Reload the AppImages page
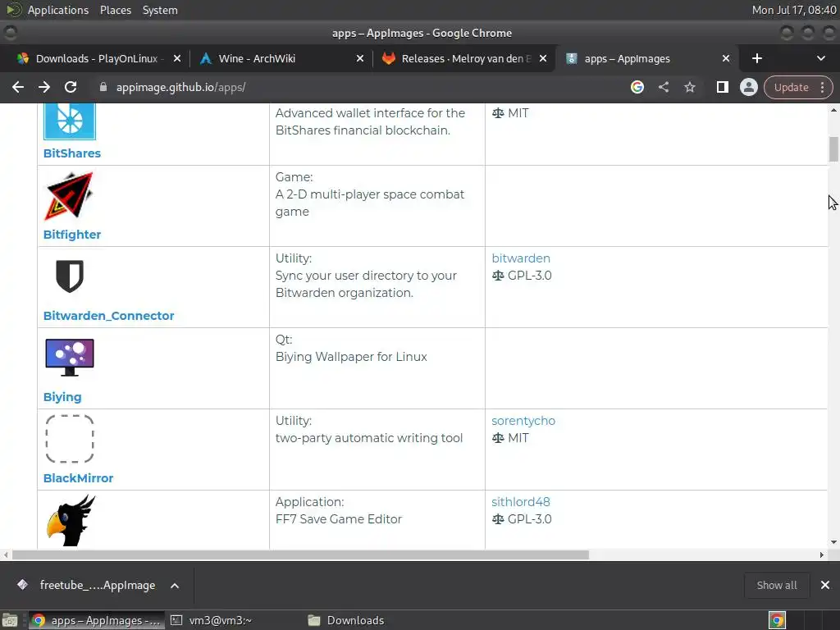 pos(71,87)
